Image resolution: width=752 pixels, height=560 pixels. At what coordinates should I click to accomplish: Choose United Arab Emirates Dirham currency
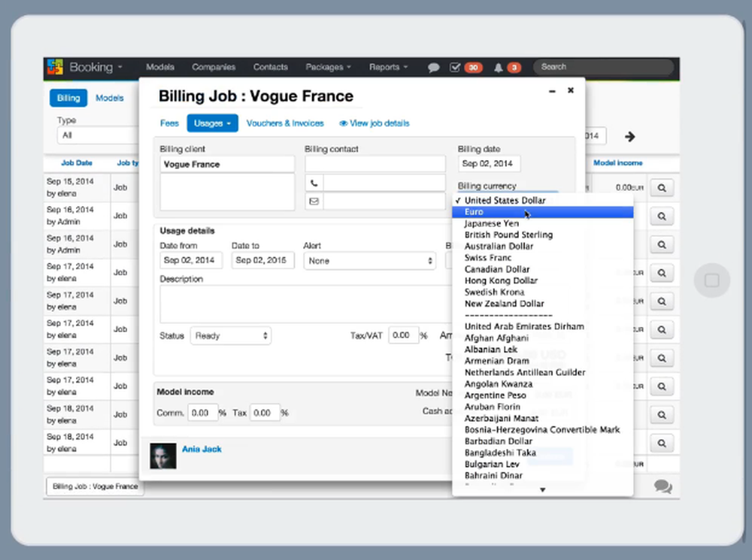coord(542,326)
